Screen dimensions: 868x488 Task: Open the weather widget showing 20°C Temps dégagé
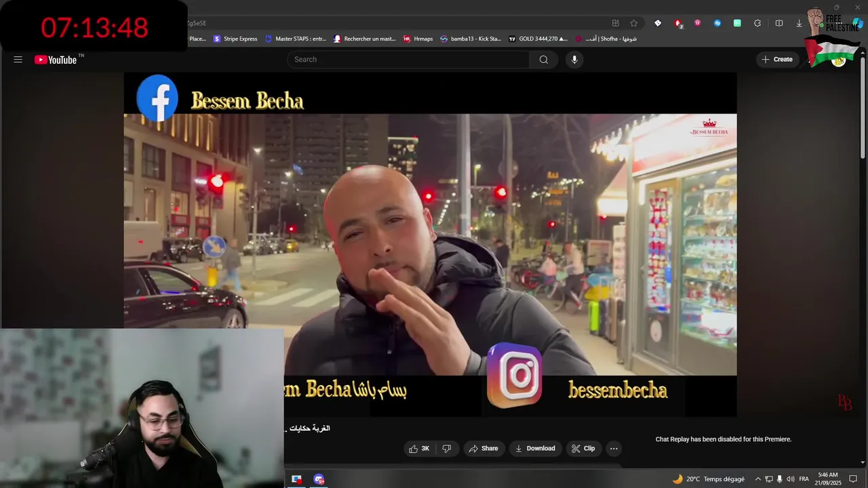click(708, 479)
